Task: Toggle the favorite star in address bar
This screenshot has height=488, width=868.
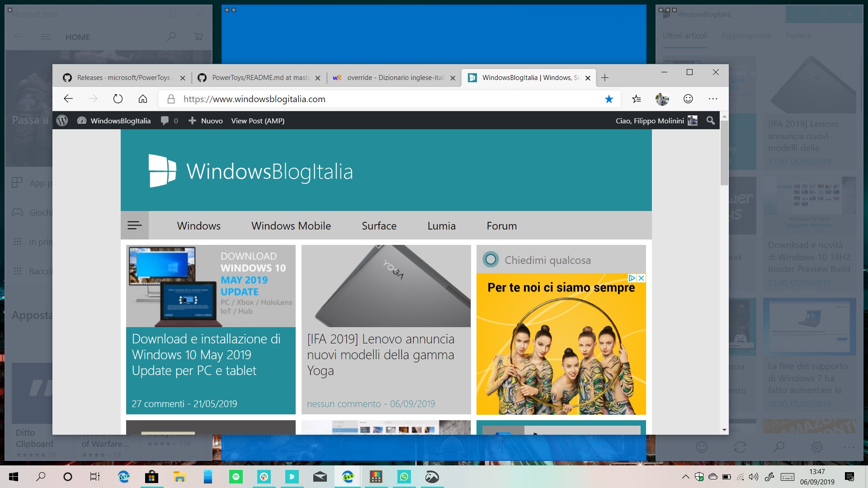Action: (609, 99)
